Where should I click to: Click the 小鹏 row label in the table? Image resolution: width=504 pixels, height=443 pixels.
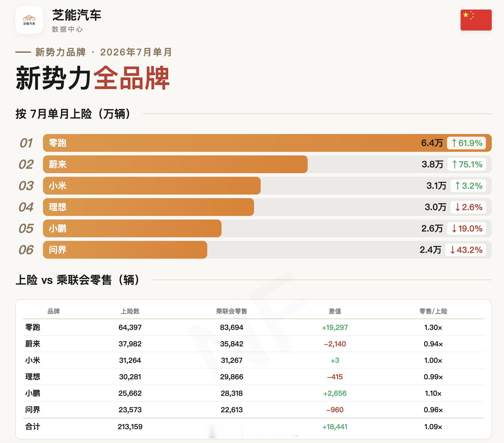click(33, 393)
